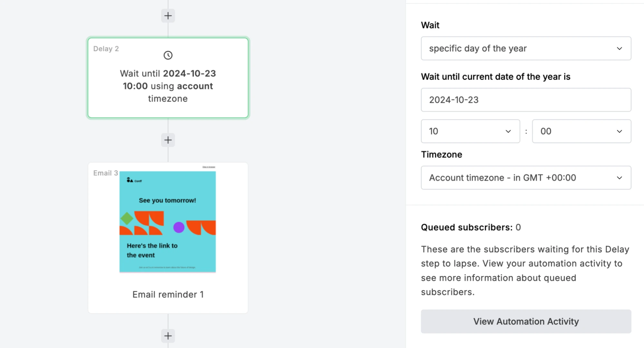Click the purple circle in the email preview
Image resolution: width=644 pixels, height=348 pixels.
click(x=179, y=227)
